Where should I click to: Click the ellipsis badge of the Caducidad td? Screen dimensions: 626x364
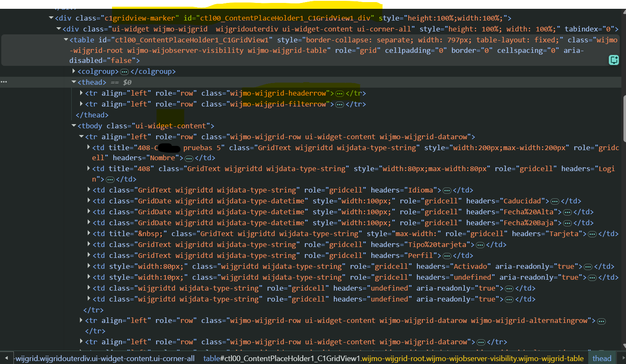(555, 201)
